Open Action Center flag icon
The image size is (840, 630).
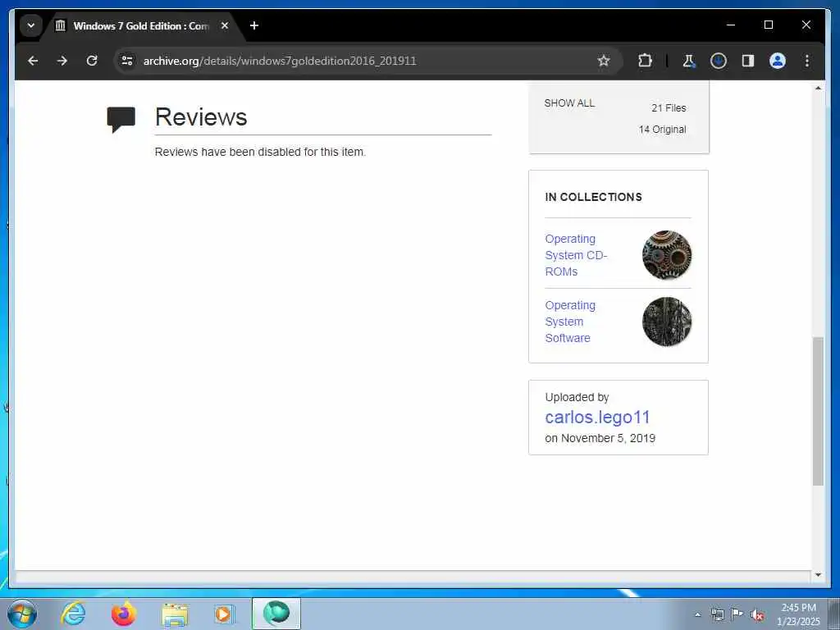coord(737,614)
